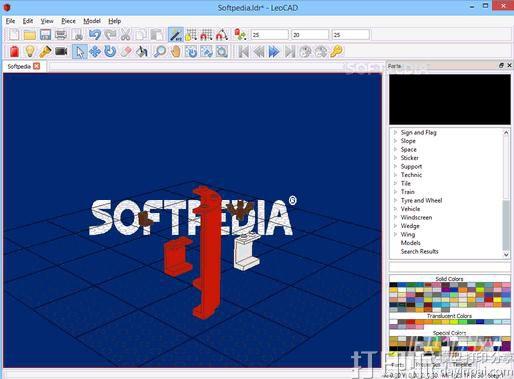Toggle the magnet snap option

click(x=206, y=35)
